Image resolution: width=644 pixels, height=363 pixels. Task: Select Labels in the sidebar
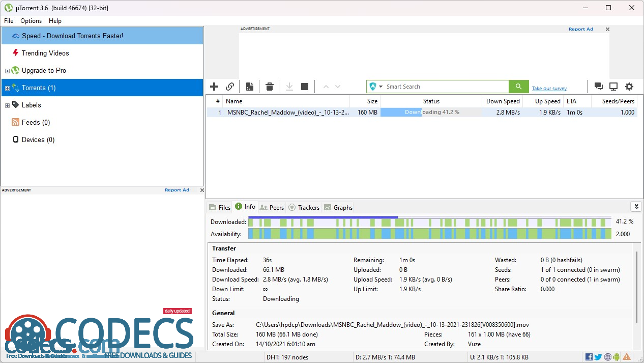coord(102,105)
